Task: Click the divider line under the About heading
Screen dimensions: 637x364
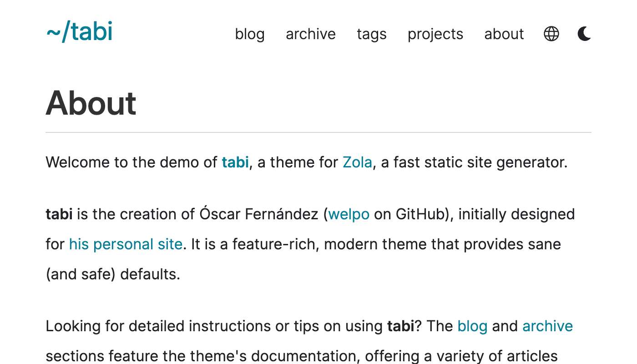Action: [318, 132]
